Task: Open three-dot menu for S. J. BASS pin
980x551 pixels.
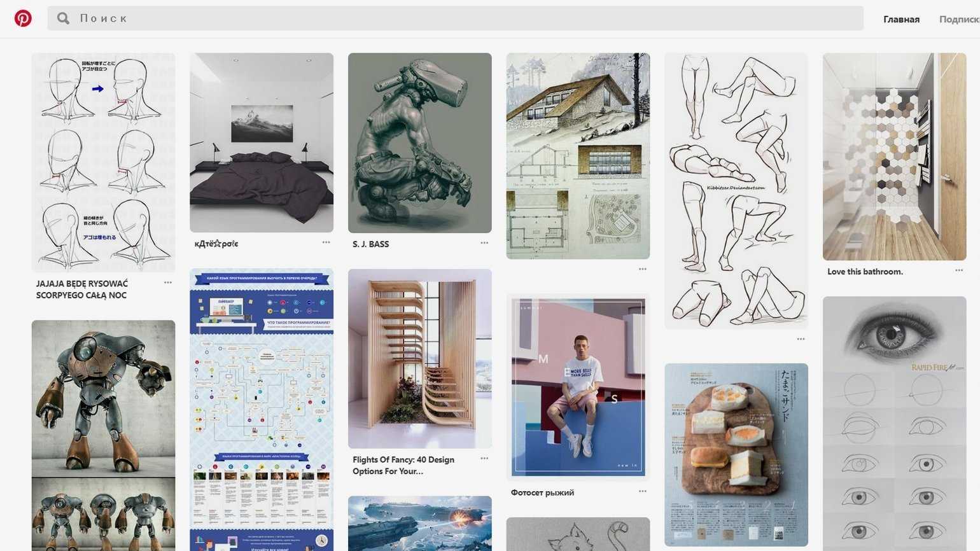Action: 484,243
